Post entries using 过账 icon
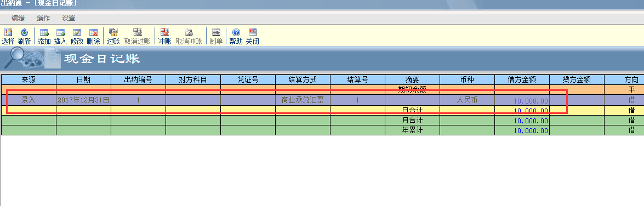The height and width of the screenshot is (206, 644). pos(113,36)
